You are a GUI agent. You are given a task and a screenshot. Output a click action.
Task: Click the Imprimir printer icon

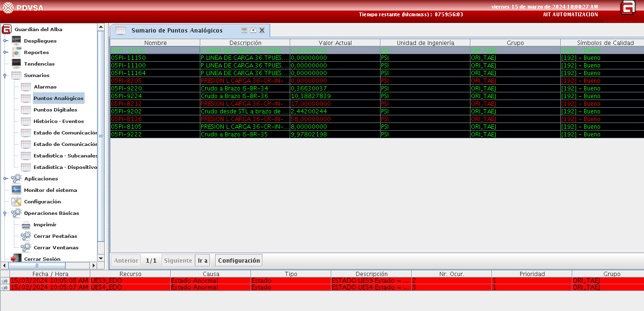26,224
